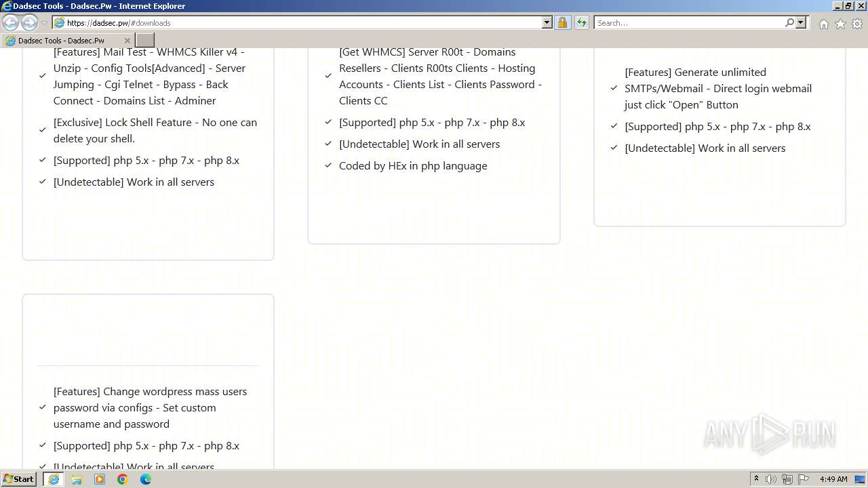Close the Dadsec Tools tab
Viewport: 868px width, 488px height.
[x=127, y=41]
